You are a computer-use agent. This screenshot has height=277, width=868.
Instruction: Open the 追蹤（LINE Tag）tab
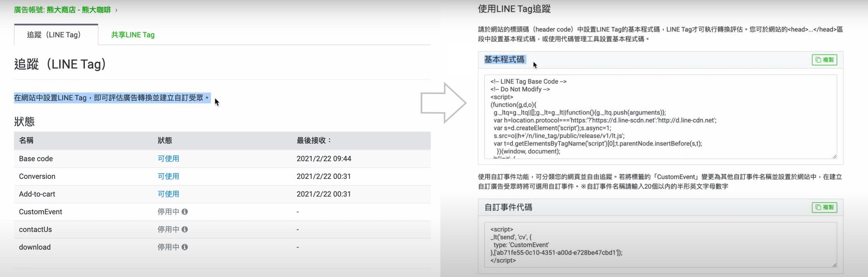pyautogui.click(x=56, y=35)
